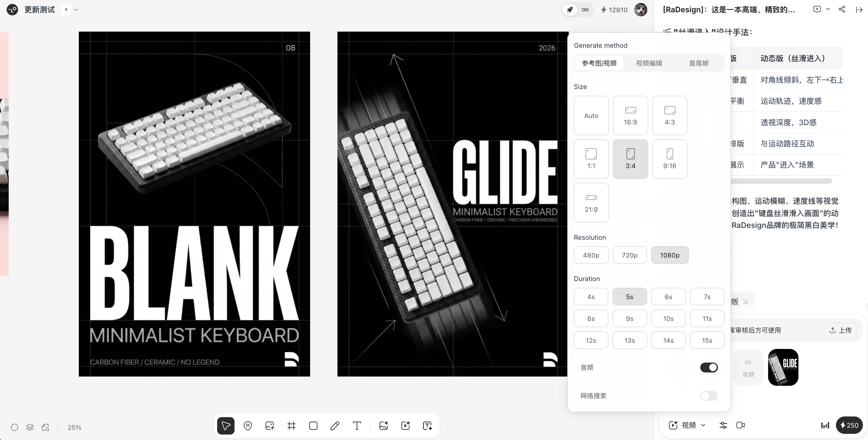The image size is (868, 440).
Task: Select the Auto size option
Action: click(x=591, y=116)
